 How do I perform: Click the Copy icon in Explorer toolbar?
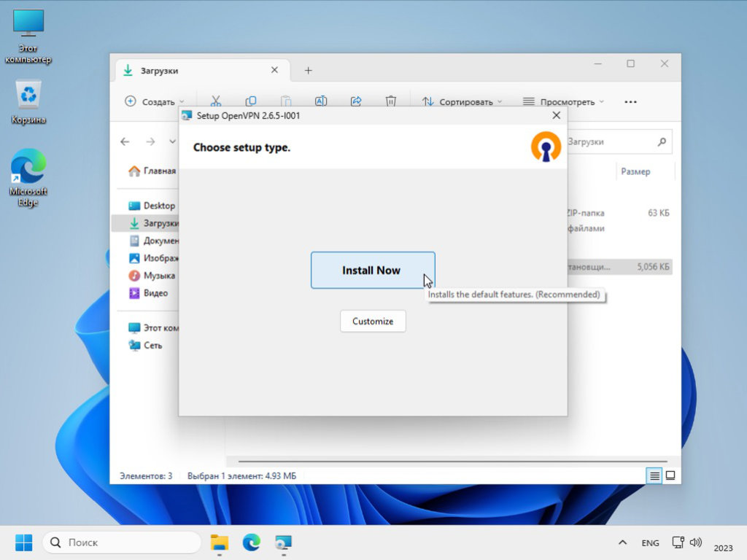251,101
